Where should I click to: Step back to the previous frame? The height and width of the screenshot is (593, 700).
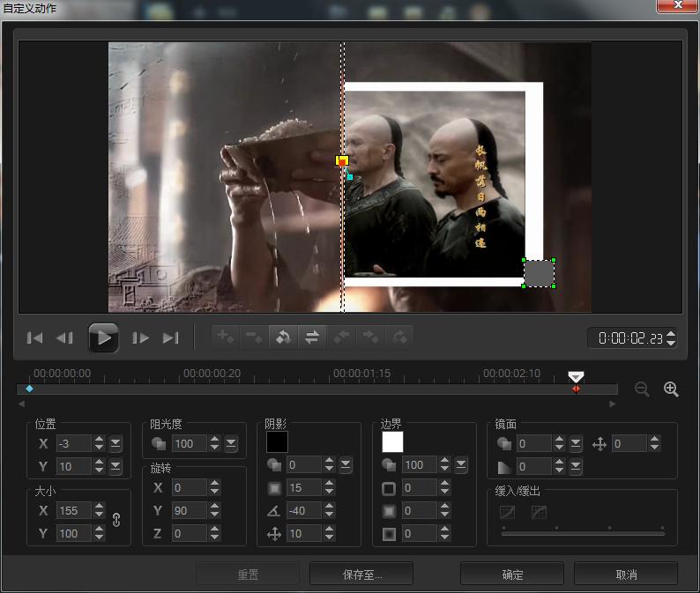click(x=64, y=337)
